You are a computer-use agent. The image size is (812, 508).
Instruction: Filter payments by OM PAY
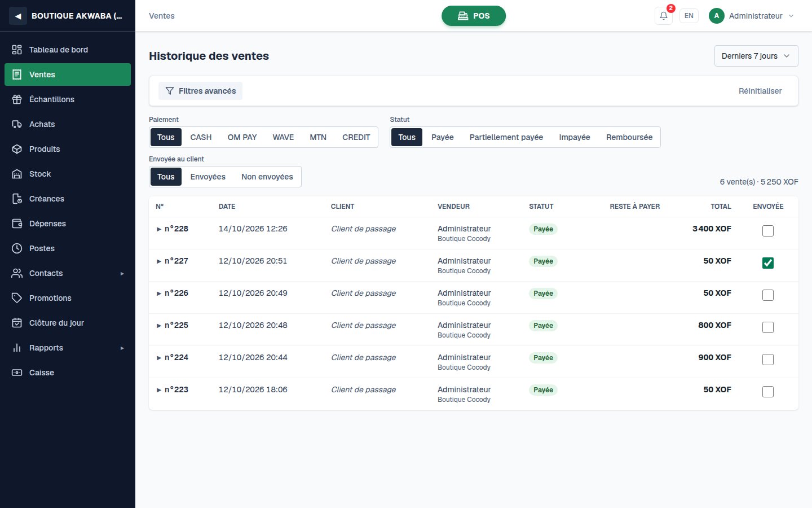point(242,137)
